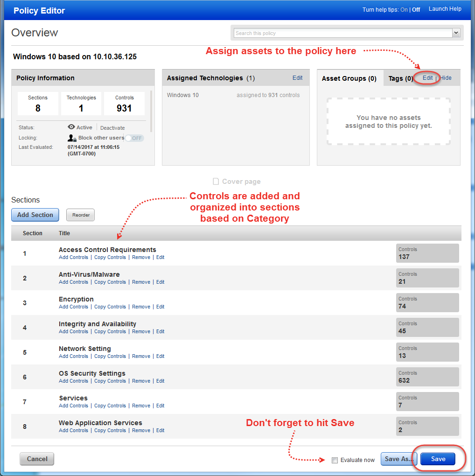Open the policy search dropdown arrow
The image size is (475, 476).
456,33
